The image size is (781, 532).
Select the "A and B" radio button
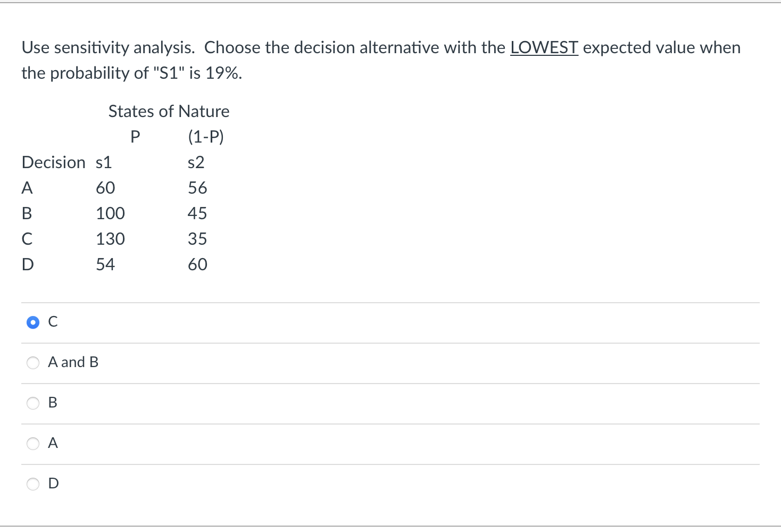32,363
